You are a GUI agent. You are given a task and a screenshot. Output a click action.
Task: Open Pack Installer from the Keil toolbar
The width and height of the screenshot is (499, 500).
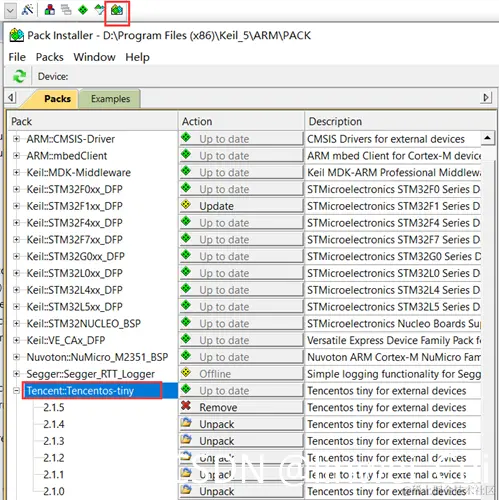117,11
